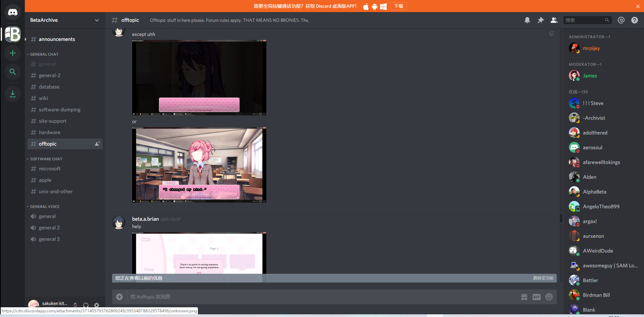This screenshot has width=644, height=317.
Task: Open the Save page screenshot thumbnail
Action: 199,253
